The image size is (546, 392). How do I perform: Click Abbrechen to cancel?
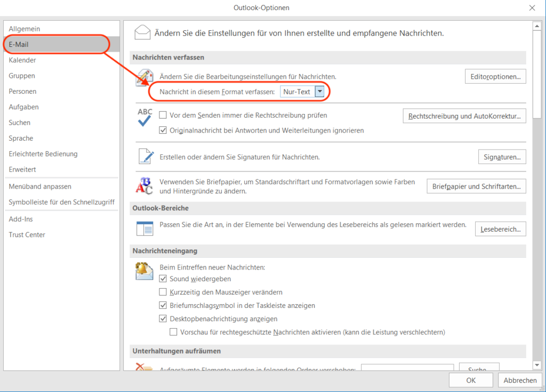(520, 380)
